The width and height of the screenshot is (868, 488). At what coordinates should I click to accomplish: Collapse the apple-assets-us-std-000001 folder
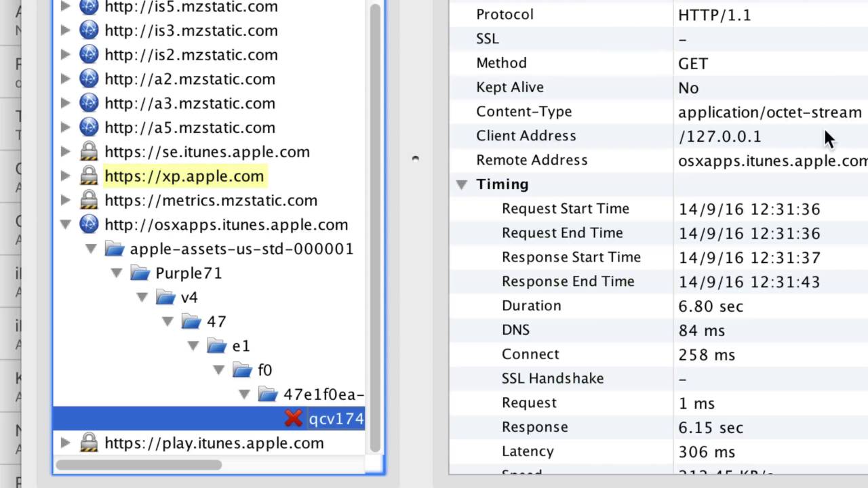coord(91,249)
